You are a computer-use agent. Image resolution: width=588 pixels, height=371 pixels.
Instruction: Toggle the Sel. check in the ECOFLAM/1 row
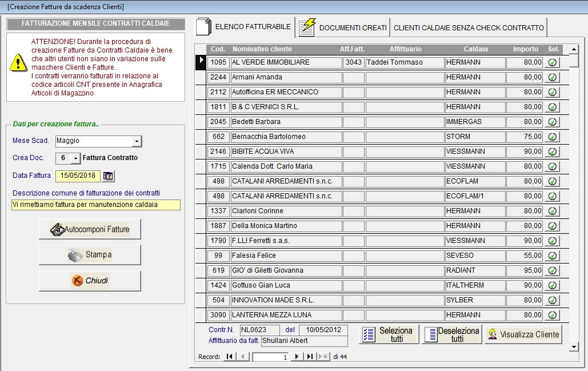(x=553, y=196)
